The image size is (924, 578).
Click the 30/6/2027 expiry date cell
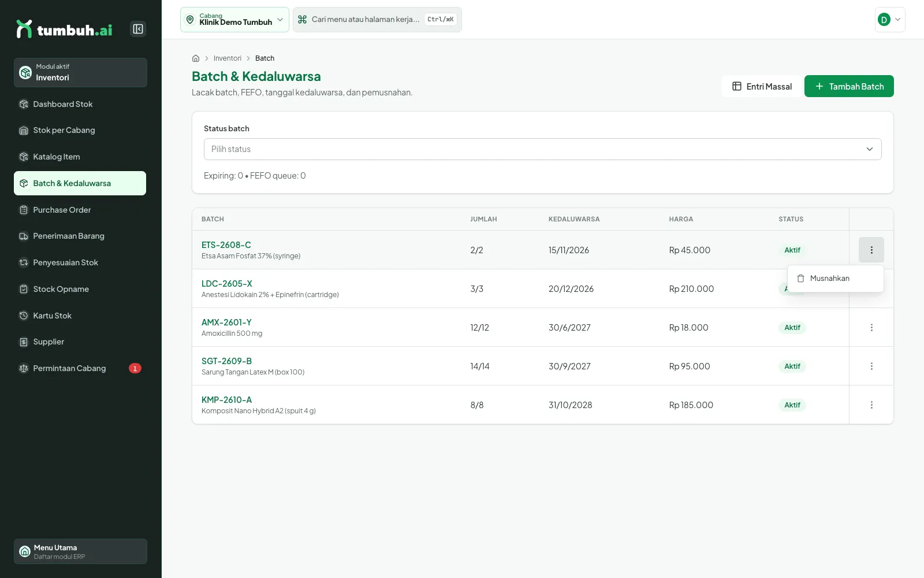coord(569,328)
